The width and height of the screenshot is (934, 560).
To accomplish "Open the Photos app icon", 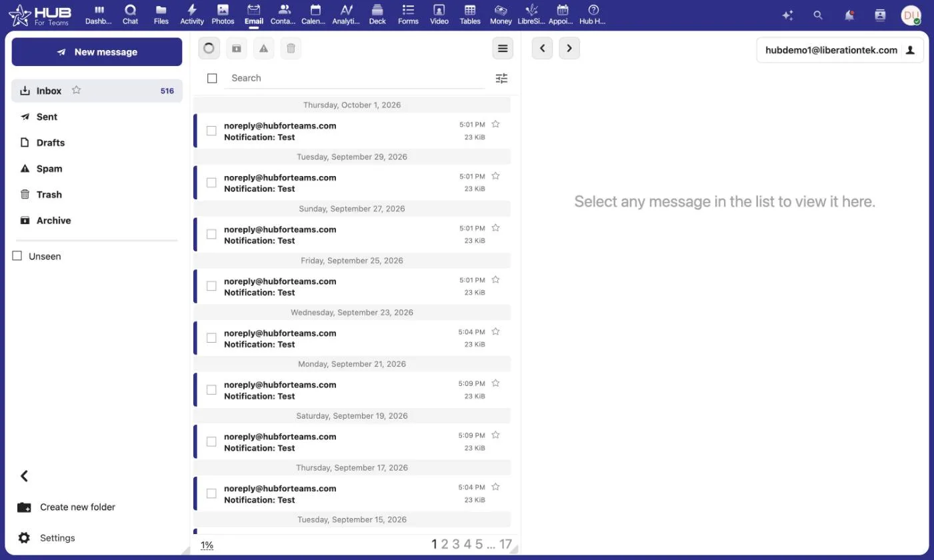I will [x=223, y=15].
